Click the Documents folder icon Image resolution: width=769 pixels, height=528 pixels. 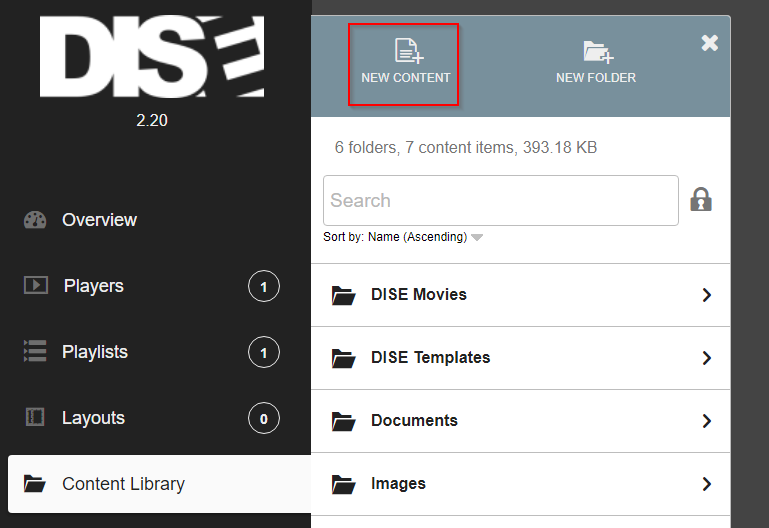[343, 421]
